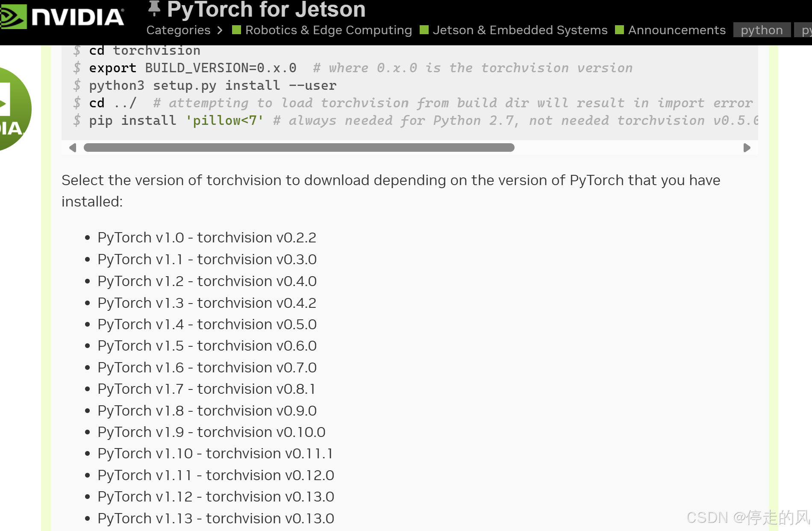
Task: Open the Announcements category
Action: (x=677, y=30)
